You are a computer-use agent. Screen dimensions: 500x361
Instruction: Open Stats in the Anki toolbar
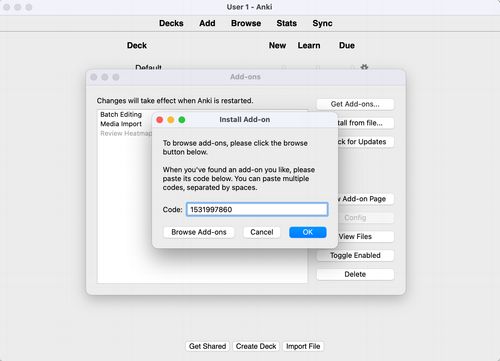[286, 23]
